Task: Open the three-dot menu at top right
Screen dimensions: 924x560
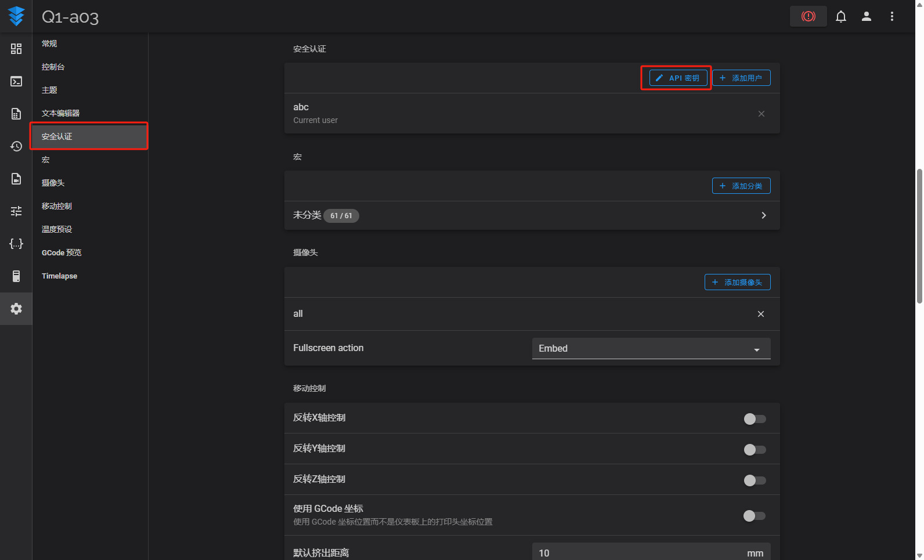Action: (891, 17)
